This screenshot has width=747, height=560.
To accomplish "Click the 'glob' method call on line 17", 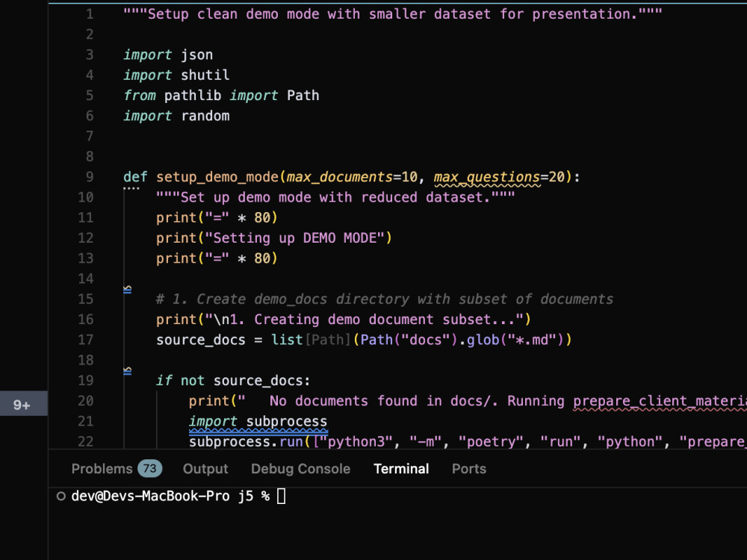I will tap(483, 340).
